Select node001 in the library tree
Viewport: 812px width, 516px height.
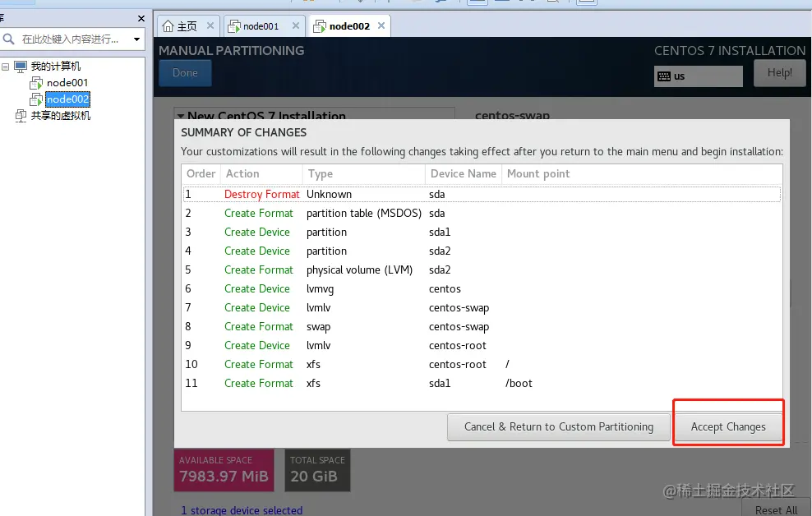67,83
